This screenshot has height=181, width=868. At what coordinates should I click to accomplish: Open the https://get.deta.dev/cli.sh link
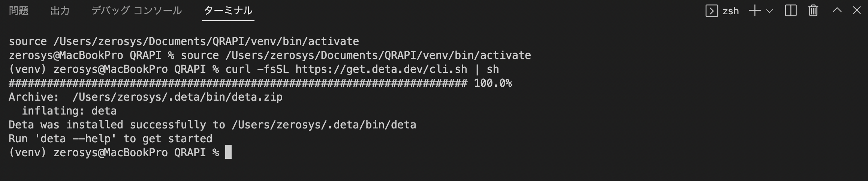point(381,69)
